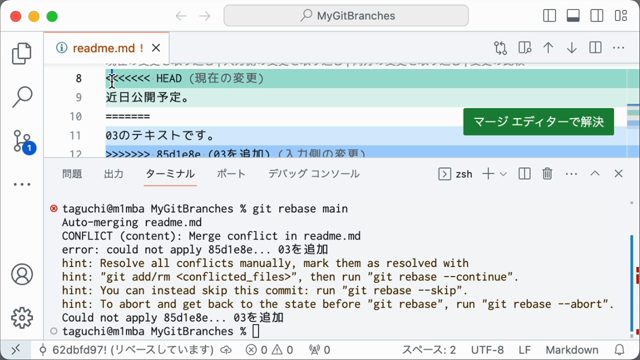
Task: Open forwarded ports indicator in status bar
Action: [x=320, y=350]
